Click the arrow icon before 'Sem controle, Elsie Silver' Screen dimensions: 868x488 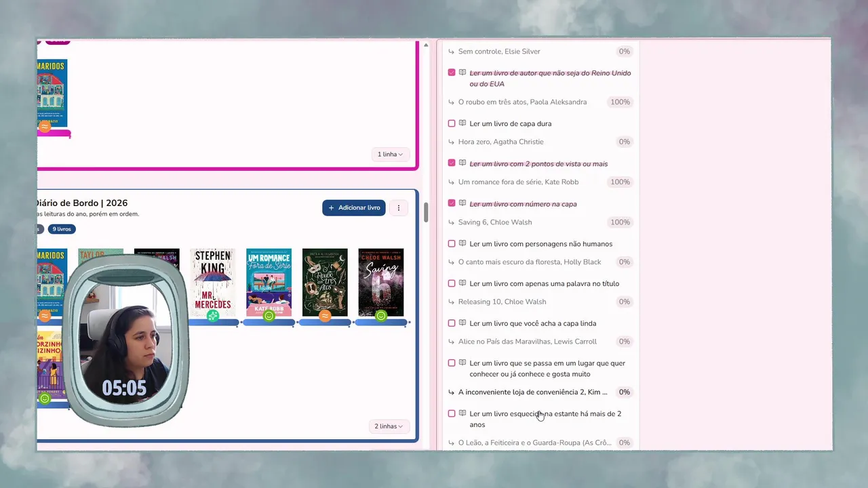point(452,52)
